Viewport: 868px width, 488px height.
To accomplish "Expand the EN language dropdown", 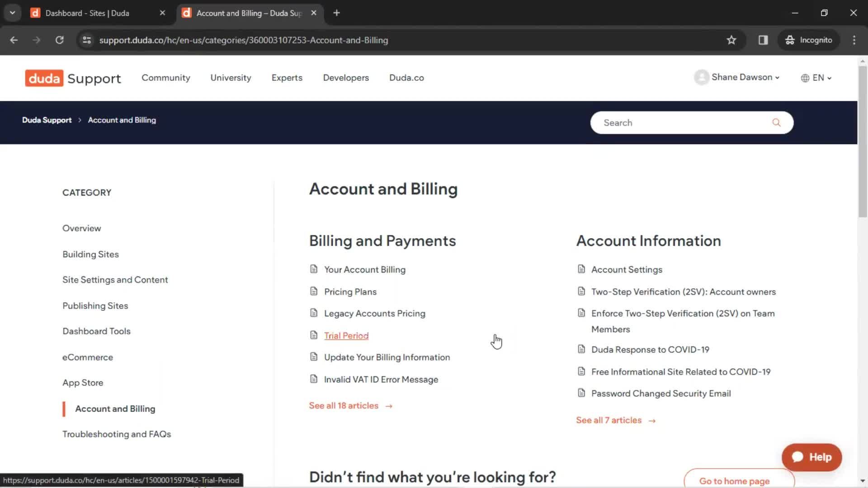I will (x=816, y=78).
